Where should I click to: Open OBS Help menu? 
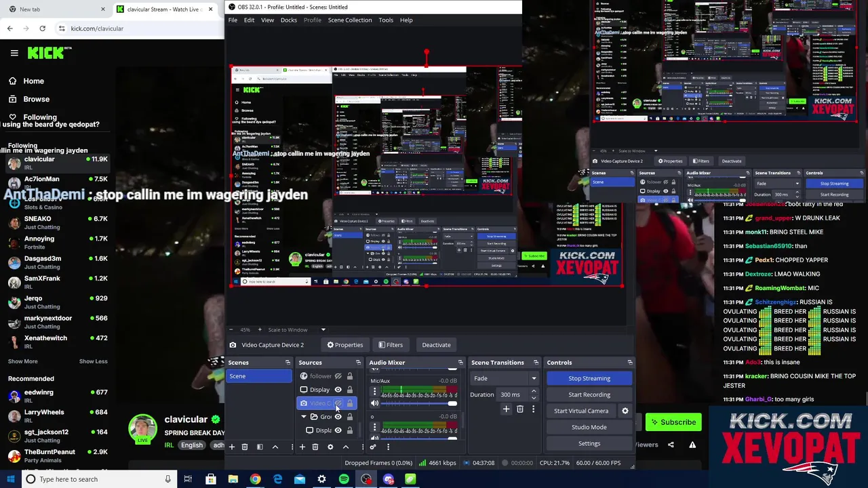(406, 20)
